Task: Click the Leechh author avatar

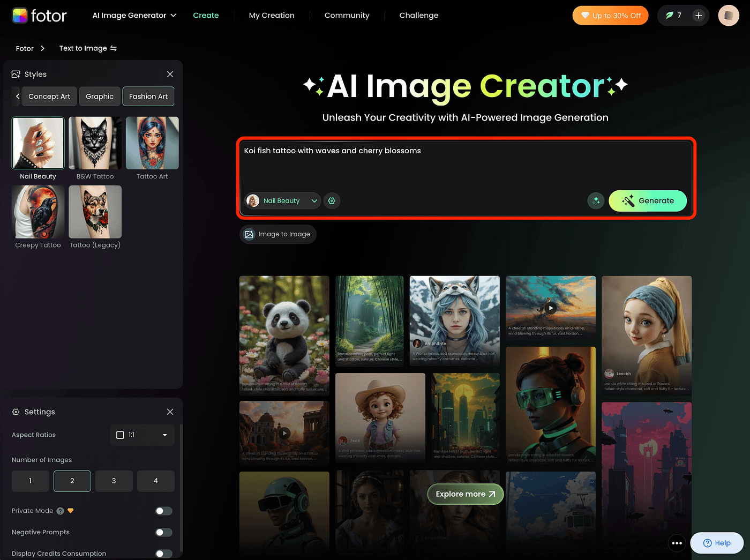Action: pos(609,374)
